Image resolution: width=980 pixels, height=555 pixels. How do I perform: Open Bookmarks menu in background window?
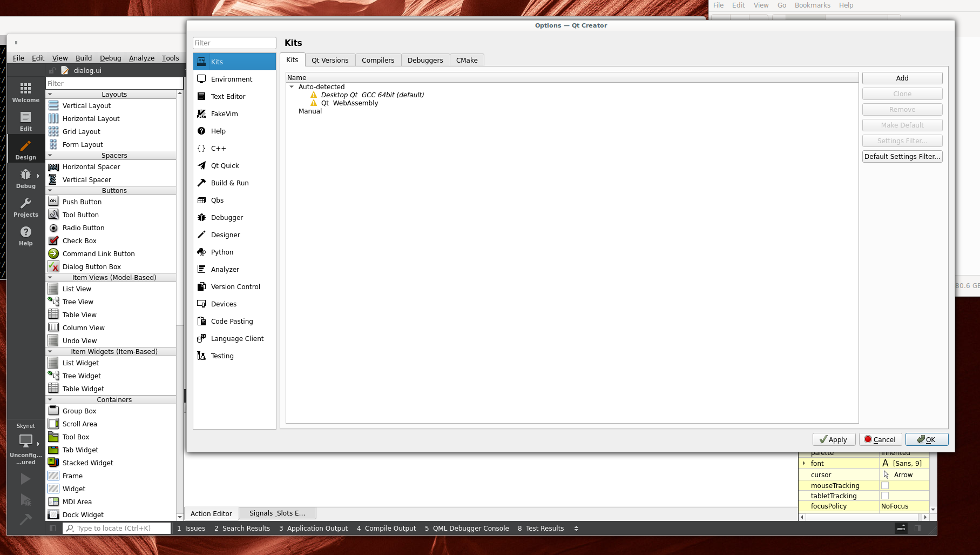pos(812,5)
